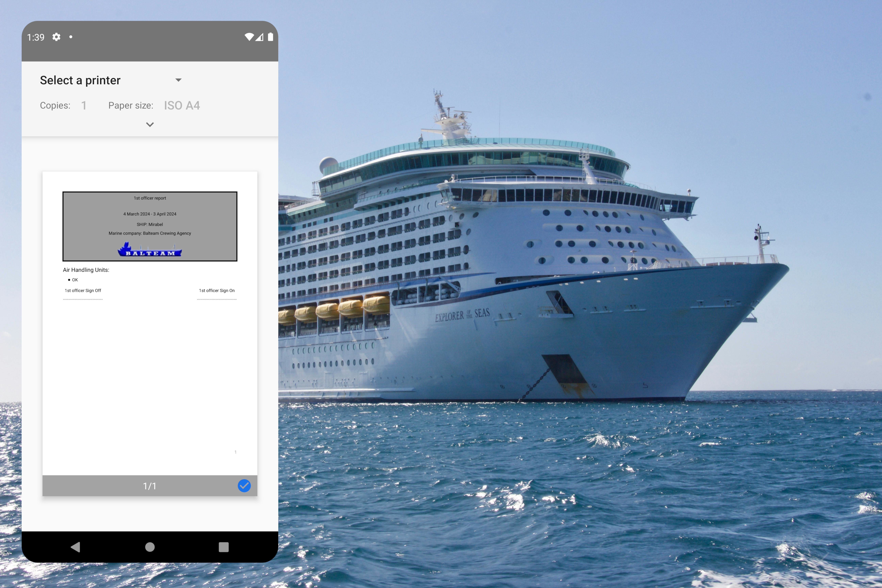
Task: Tap the Wi-Fi status icon
Action: click(249, 37)
